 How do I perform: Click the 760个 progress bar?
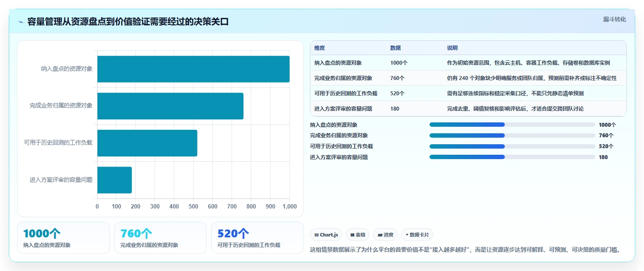pyautogui.click(x=512, y=135)
